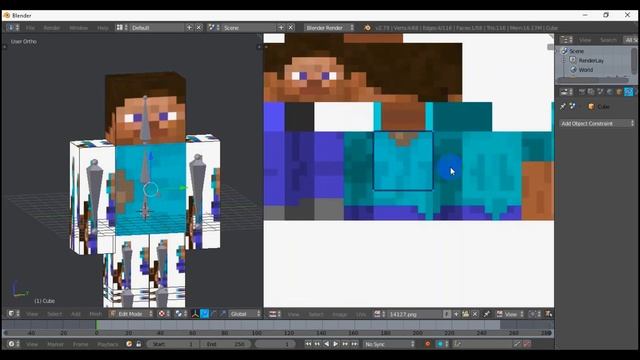Image resolution: width=640 pixels, height=360 pixels.
Task: Open the Render menu in the Info header
Action: coord(52,28)
